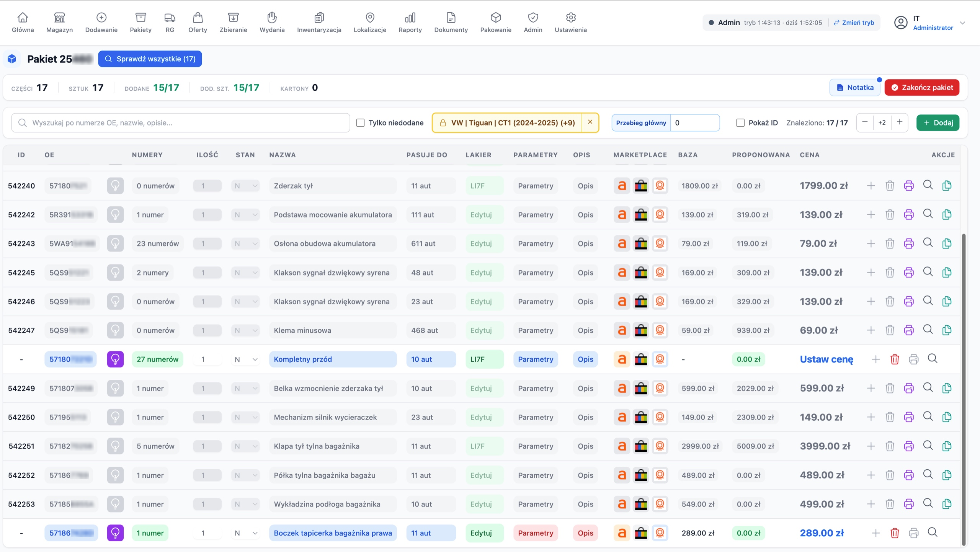
Task: Open Magazyn navigation item
Action: 59,23
